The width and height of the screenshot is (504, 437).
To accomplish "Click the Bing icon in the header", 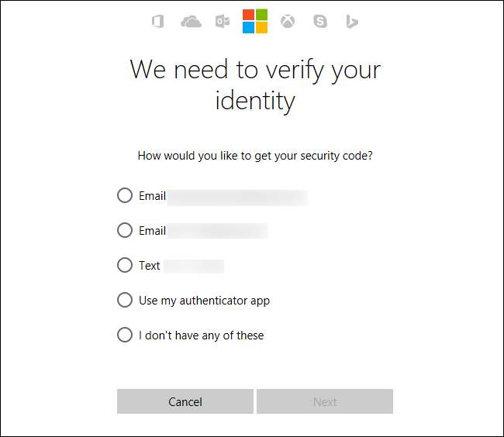I will tap(352, 22).
